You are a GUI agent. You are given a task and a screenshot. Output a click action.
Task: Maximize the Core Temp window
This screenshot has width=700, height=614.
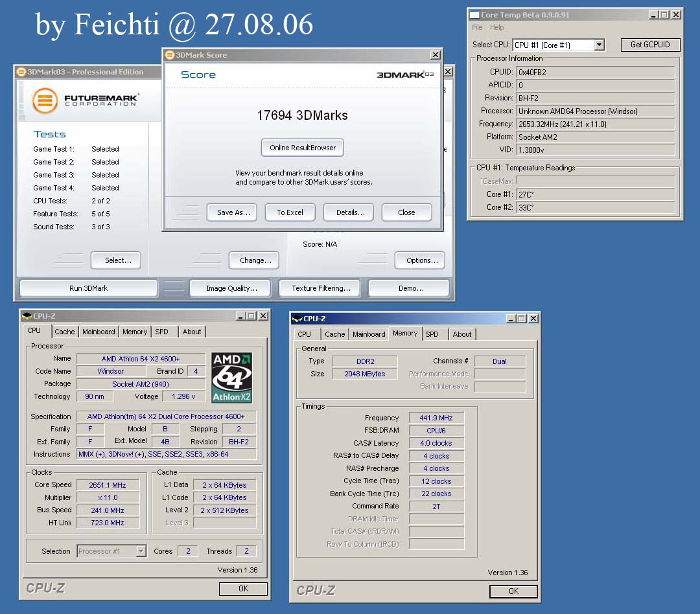click(665, 15)
